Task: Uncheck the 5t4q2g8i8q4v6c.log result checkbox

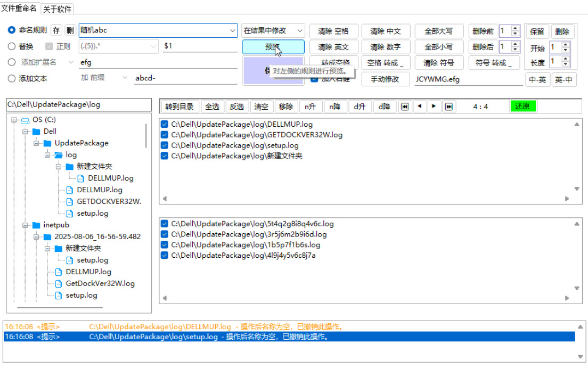Action: (x=164, y=224)
